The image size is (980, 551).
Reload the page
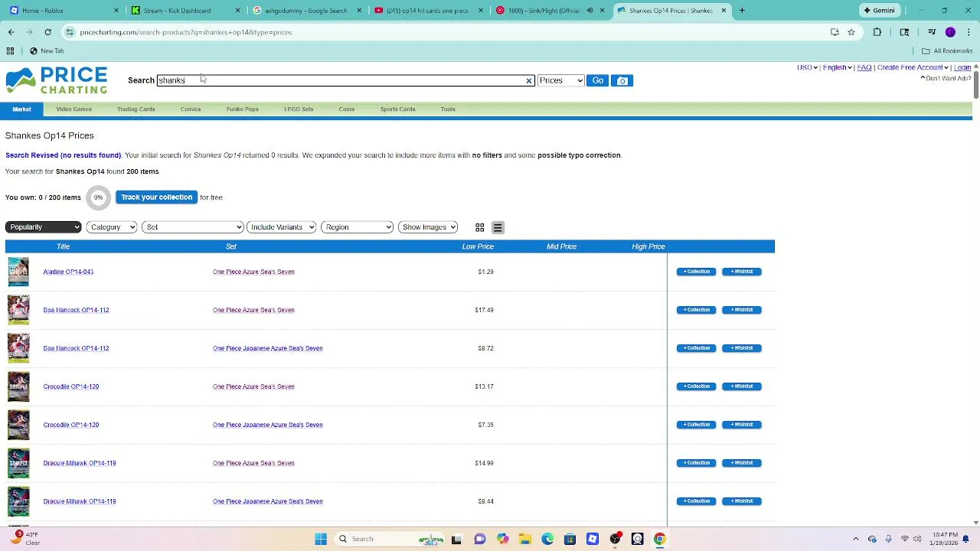coord(47,32)
